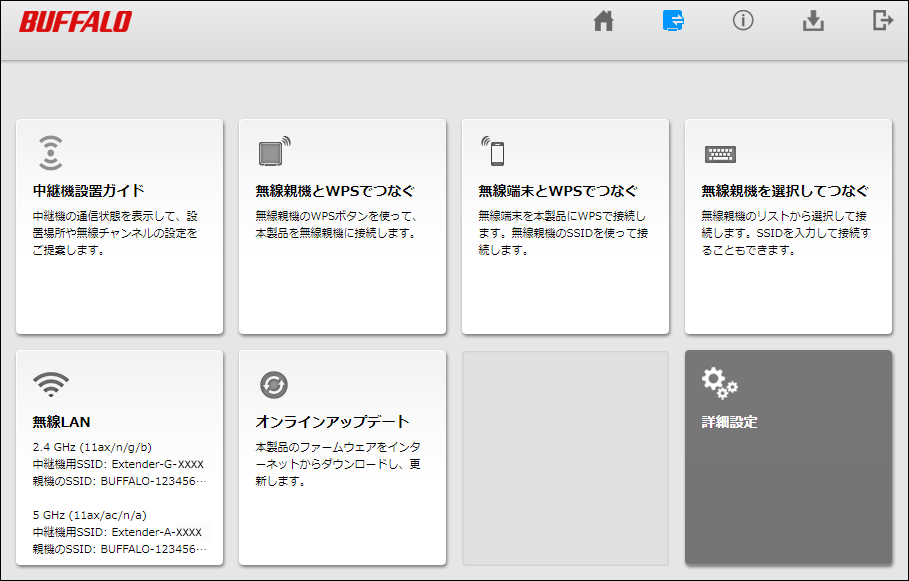Viewport: 909px width, 581px height.
Task: Open the 中継機設置ガイド heading
Action: pyautogui.click(x=89, y=191)
